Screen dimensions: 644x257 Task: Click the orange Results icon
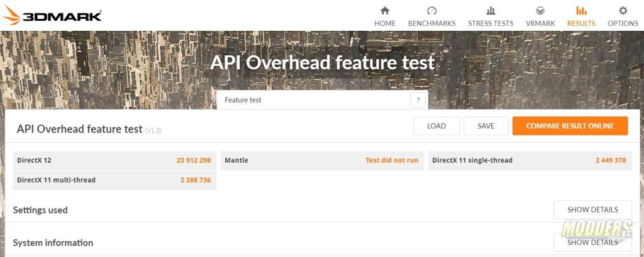[x=581, y=11]
